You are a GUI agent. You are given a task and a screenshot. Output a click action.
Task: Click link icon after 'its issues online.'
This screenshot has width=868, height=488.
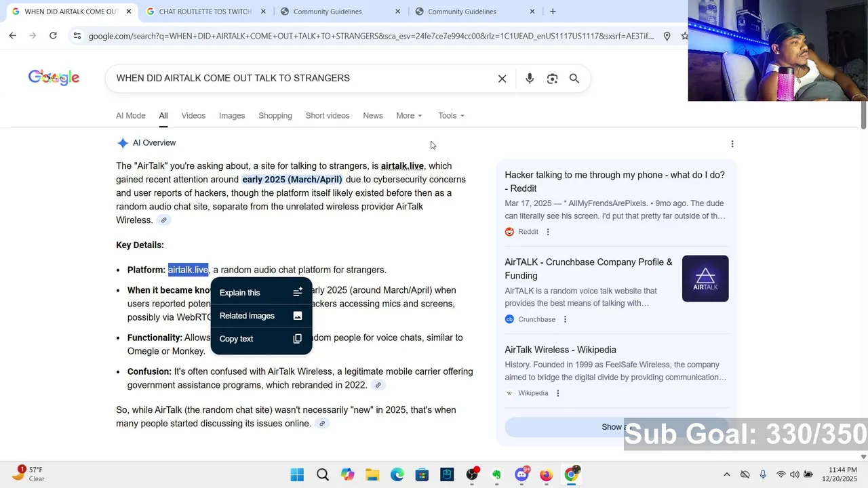322,424
